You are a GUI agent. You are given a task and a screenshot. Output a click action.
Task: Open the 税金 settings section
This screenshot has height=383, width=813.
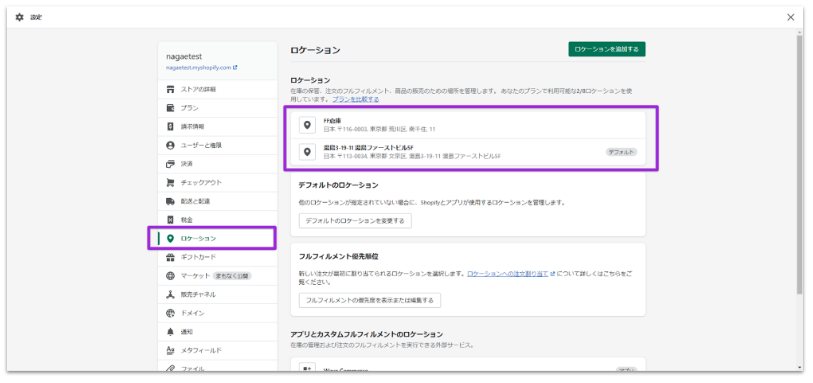[x=218, y=220]
